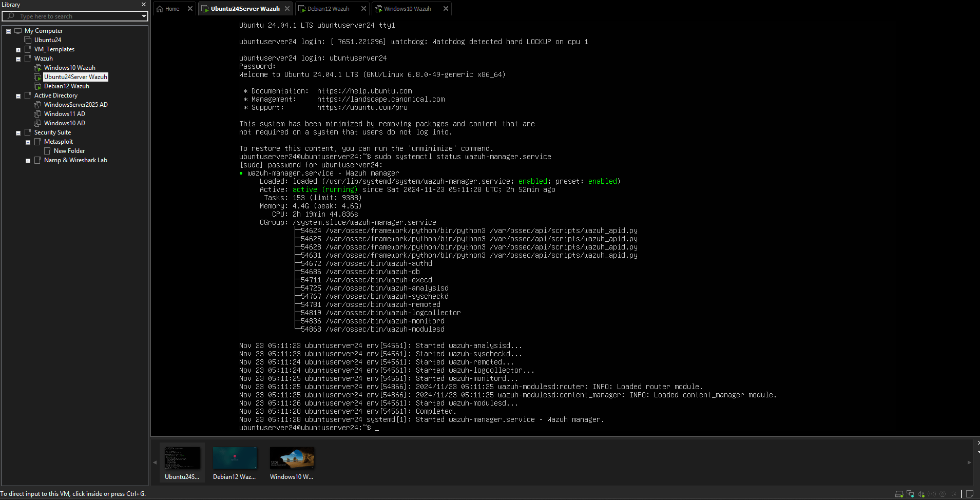
Task: Open the thumbnail bar options dropdown arrow
Action: pos(978,452)
